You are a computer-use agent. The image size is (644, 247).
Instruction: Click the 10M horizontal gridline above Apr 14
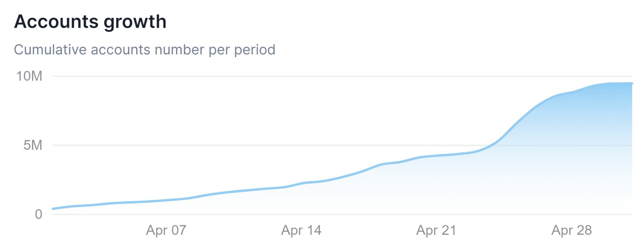(301, 76)
